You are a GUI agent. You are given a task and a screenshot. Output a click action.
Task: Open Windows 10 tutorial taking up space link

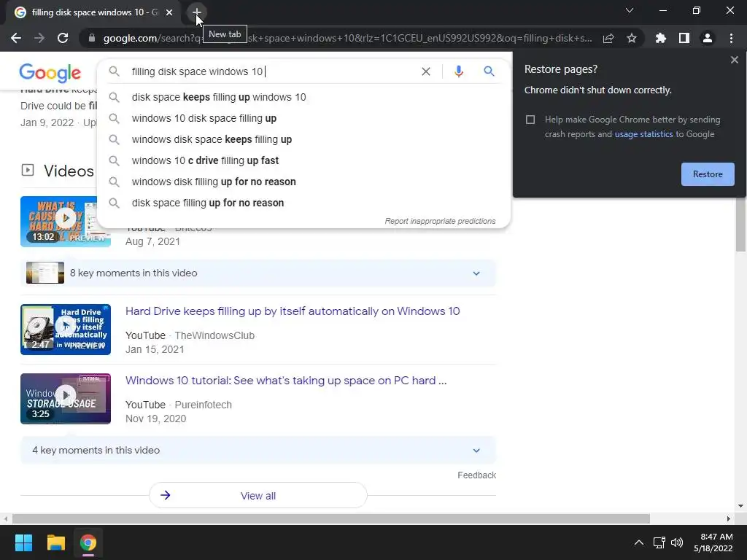(x=286, y=381)
